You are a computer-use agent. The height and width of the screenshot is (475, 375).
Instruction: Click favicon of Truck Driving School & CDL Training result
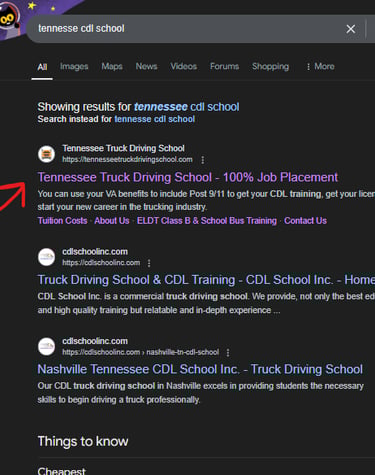point(46,257)
